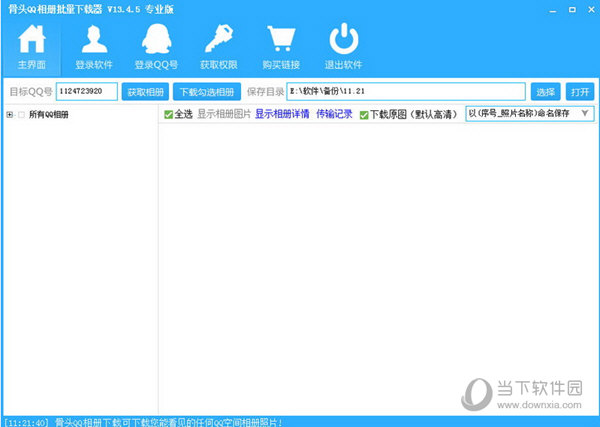Click the status bar message text
Viewport: 600px width, 427px height.
pyautogui.click(x=168, y=423)
